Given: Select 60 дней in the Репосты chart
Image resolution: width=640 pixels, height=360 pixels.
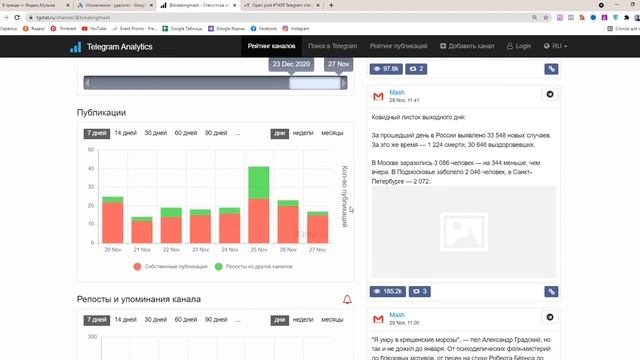Looking at the screenshot, I should 186,320.
